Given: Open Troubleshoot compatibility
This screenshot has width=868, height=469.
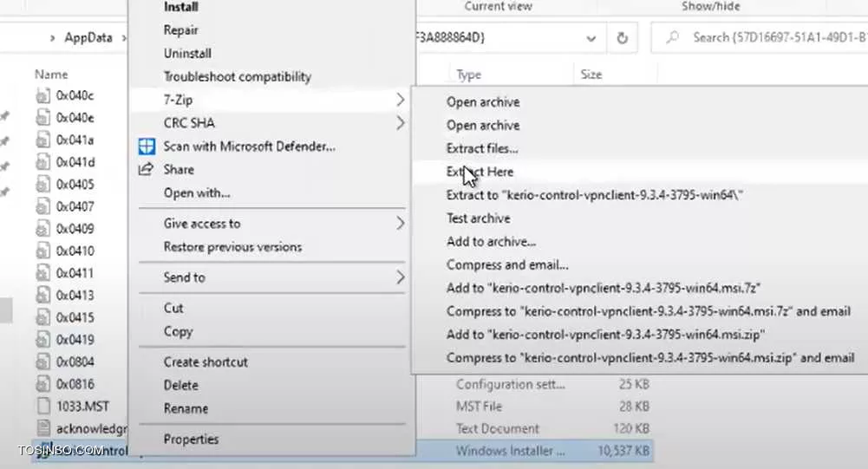Looking at the screenshot, I should click(x=238, y=76).
